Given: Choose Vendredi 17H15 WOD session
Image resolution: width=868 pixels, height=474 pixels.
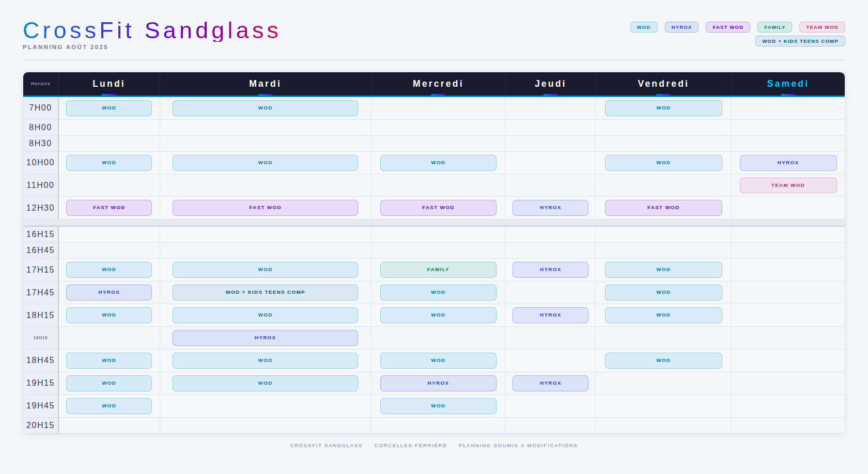Looking at the screenshot, I should (x=663, y=270).
